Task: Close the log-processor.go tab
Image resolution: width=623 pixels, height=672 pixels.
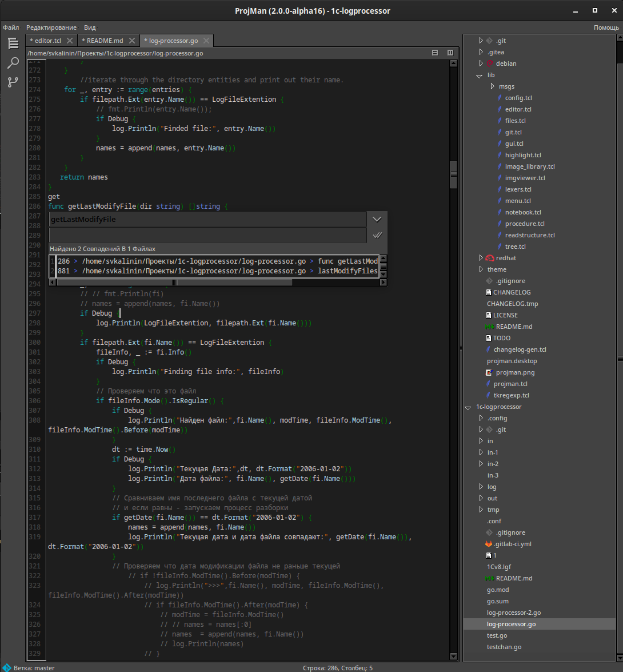Action: pyautogui.click(x=206, y=41)
